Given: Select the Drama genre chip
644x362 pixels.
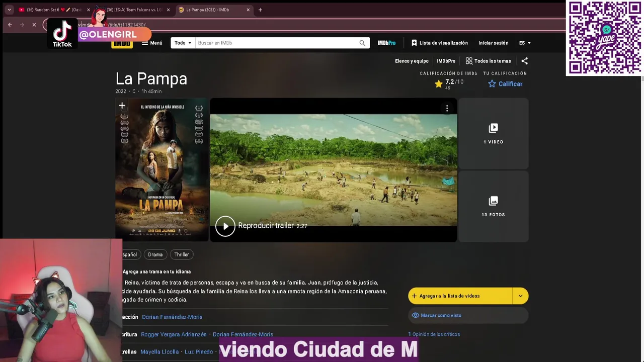Looking at the screenshot, I should (x=155, y=254).
